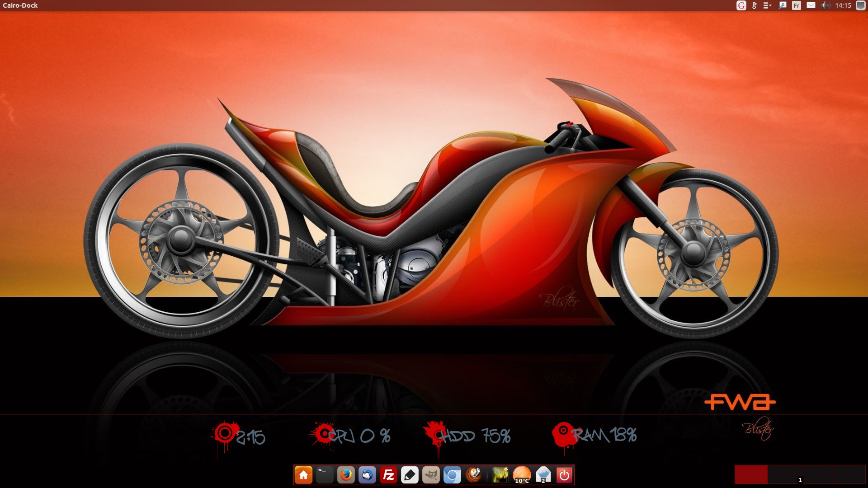Screen dimensions: 868x488
Task: Click the CPU 0 % monitor desklet
Action: coord(350,436)
